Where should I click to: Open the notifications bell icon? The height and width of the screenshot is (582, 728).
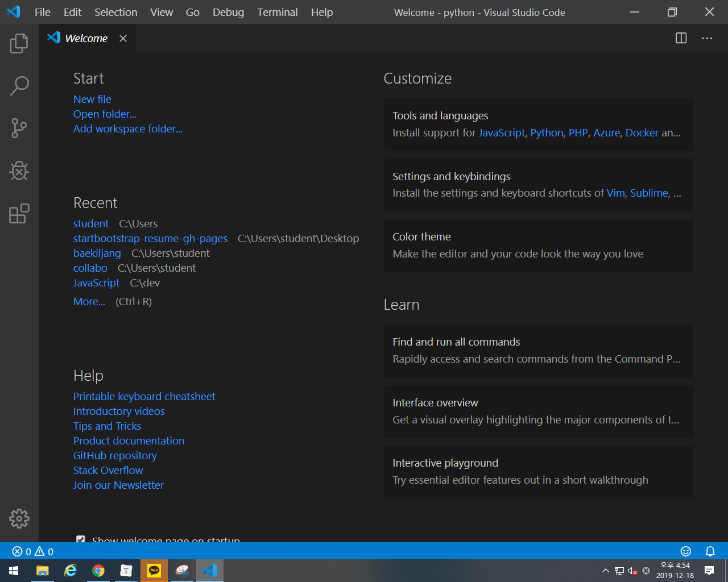click(710, 551)
